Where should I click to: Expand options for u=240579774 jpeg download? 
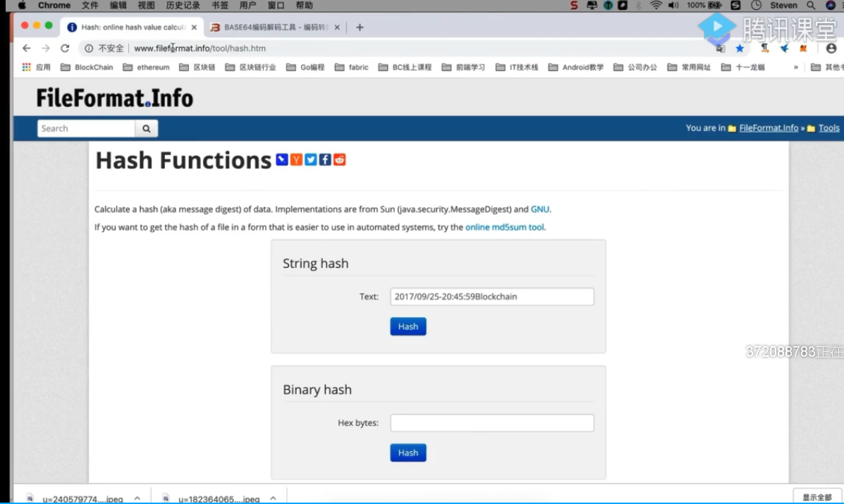pyautogui.click(x=137, y=498)
